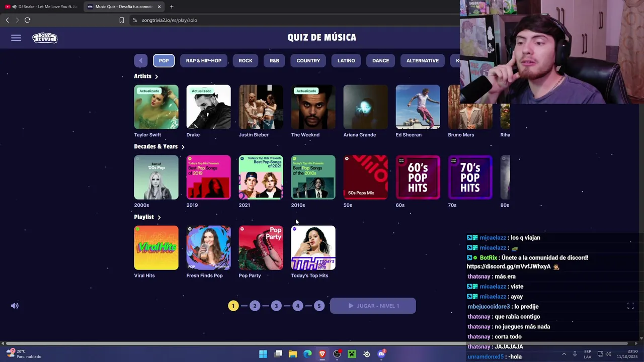Pick the 70's Pop Hits playlist

pos(470,177)
